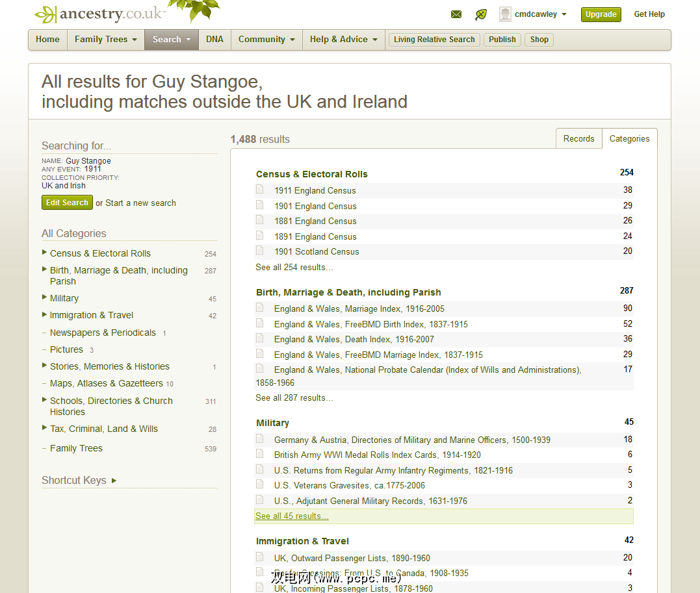Screen dimensions: 700x593
Task: Expand the Military category in sidebar
Action: [x=44, y=297]
